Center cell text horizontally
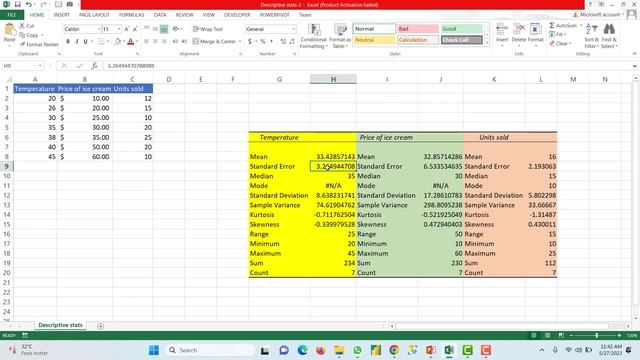Viewport: 640px width, 360px height. (155, 41)
